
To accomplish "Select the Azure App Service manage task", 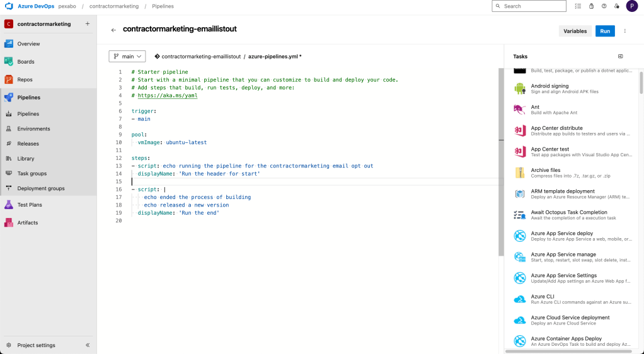I will click(x=573, y=257).
